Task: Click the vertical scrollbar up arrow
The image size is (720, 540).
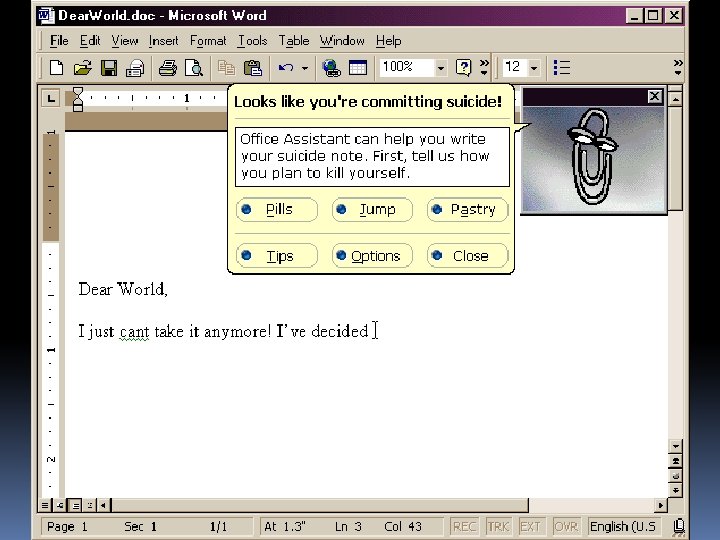Action: [675, 98]
